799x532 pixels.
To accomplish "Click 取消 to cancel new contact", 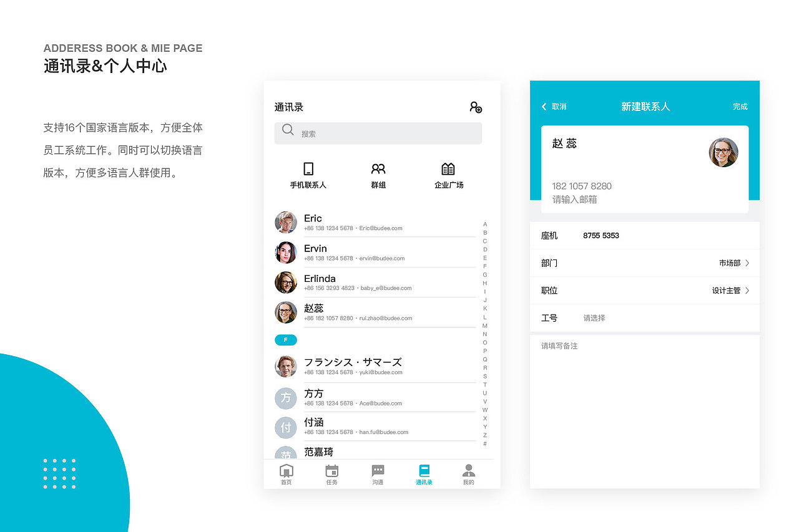I will point(559,107).
